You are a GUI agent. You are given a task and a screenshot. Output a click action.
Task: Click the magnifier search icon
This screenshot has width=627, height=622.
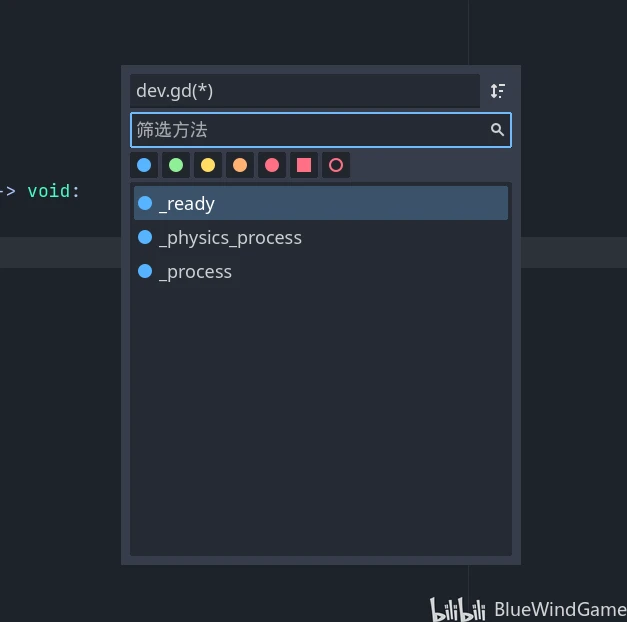497,130
